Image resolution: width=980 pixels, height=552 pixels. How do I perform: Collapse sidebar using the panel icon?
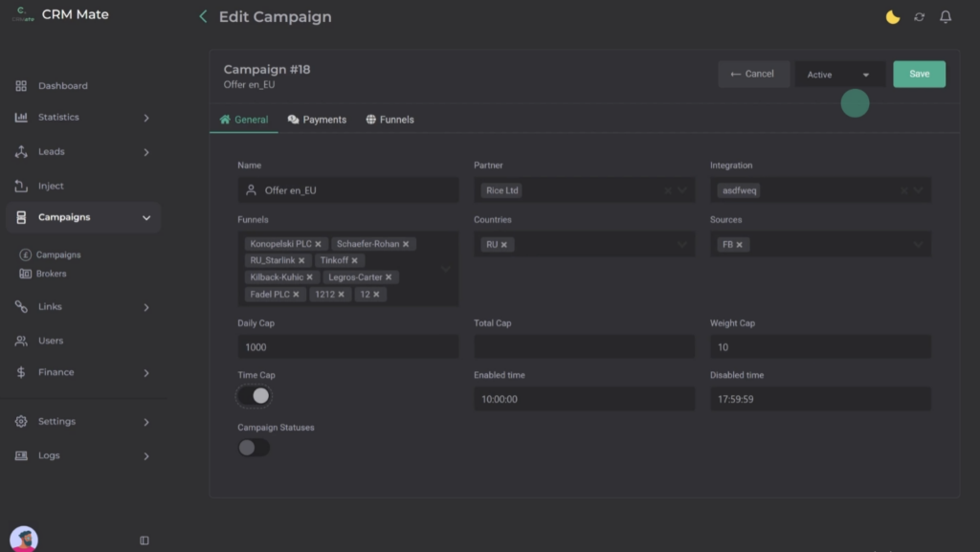point(145,541)
